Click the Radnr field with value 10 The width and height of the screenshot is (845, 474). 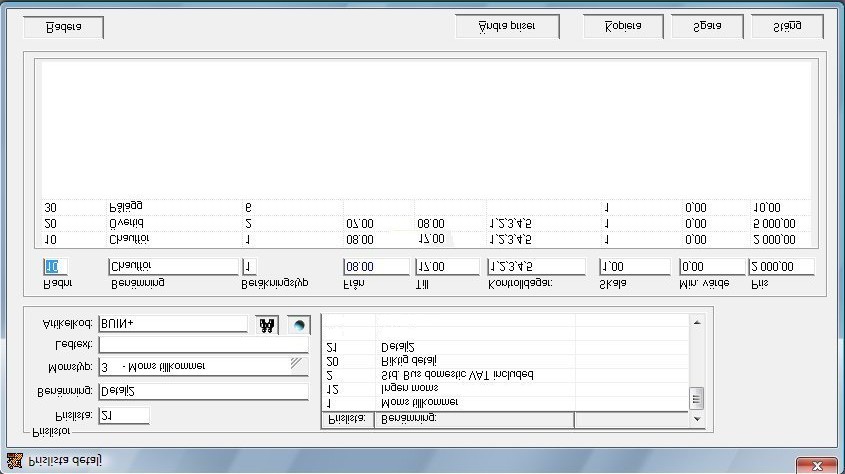coord(55,266)
